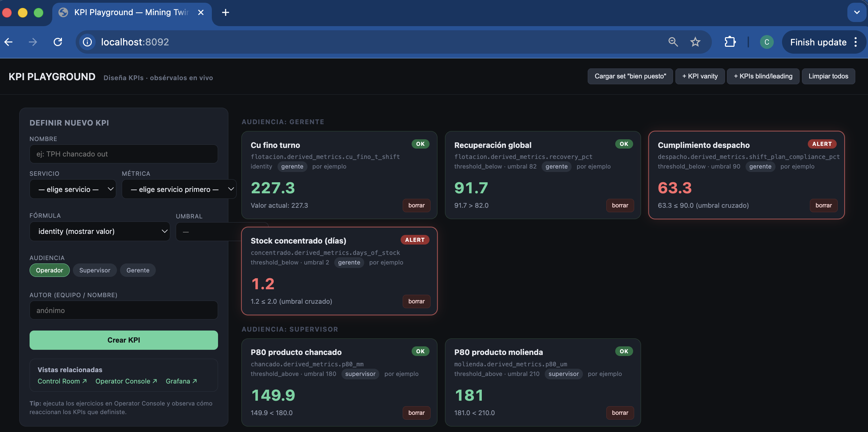
Task: Select Supervisor audience pill
Action: pyautogui.click(x=95, y=270)
